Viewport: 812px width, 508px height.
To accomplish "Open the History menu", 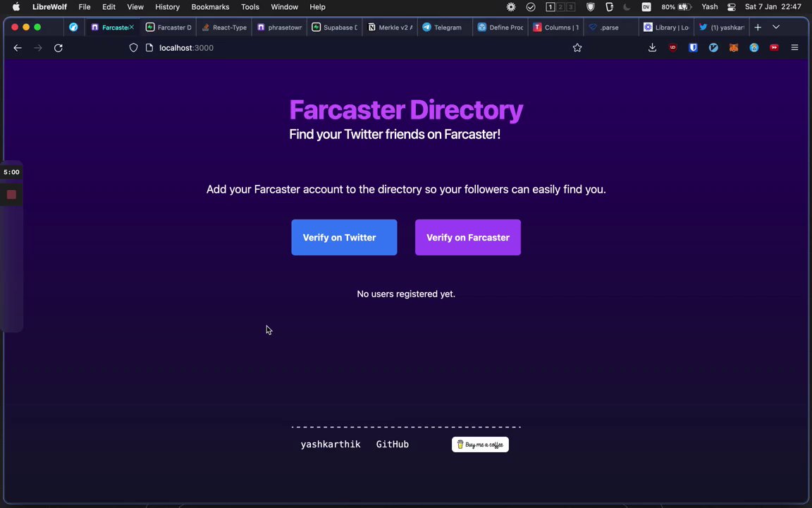I will tap(167, 7).
